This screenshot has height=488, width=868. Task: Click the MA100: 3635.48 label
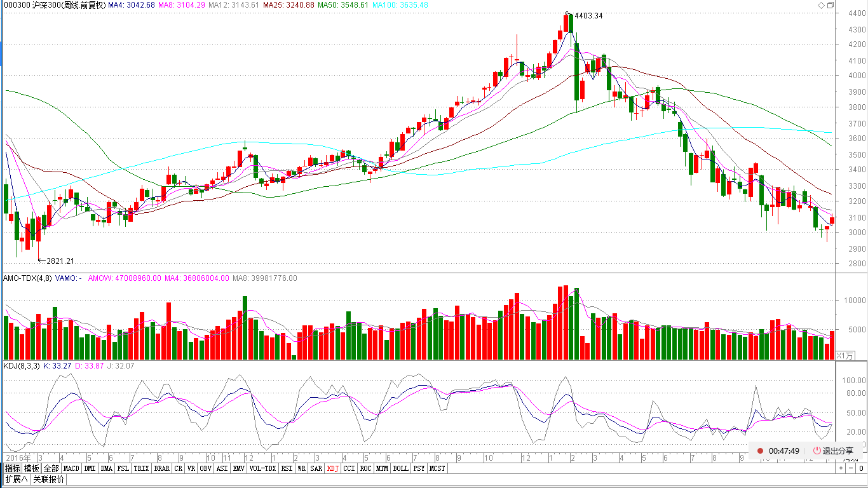(400, 5)
